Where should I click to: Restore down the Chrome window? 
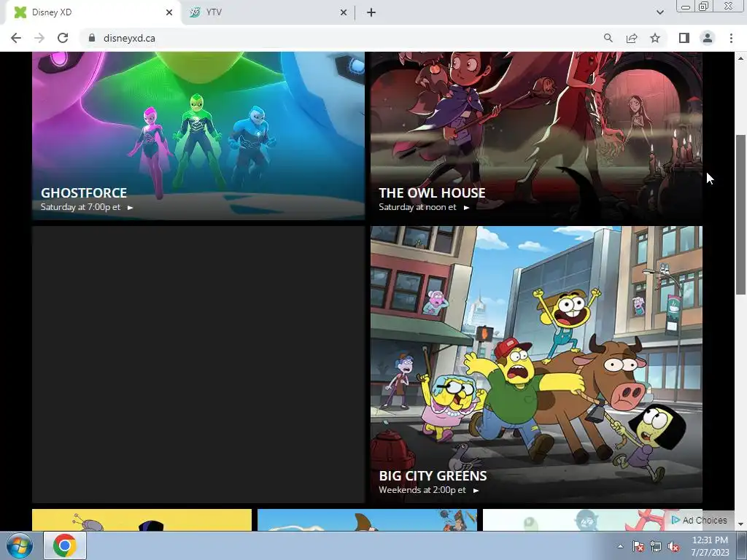coord(703,7)
